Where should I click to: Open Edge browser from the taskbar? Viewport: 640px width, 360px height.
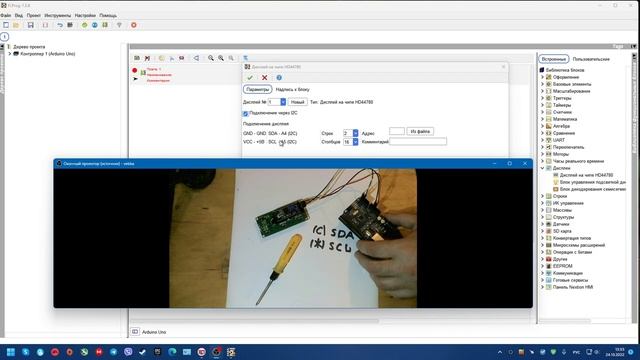coord(172,352)
